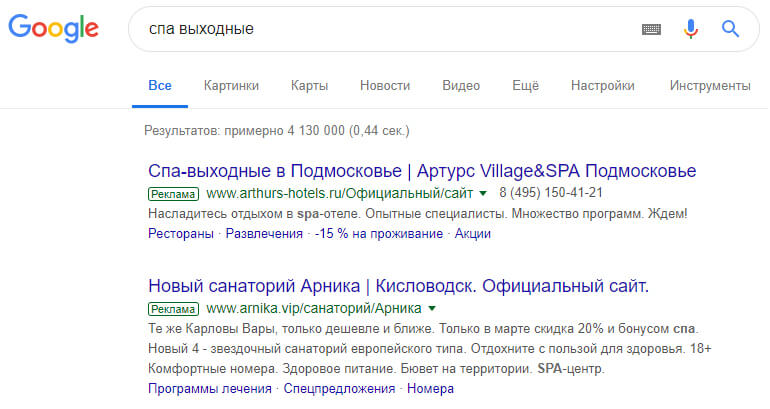Open the 'Видео' tab

click(461, 85)
